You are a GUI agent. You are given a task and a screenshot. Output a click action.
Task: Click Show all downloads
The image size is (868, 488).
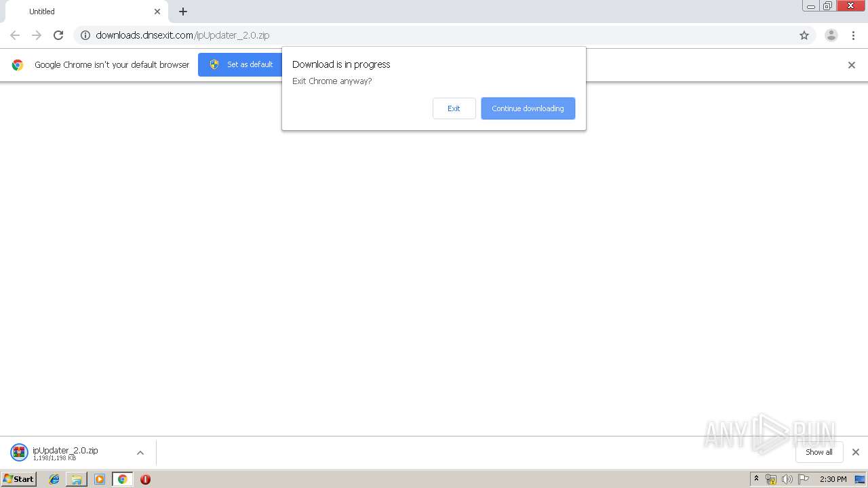[818, 452]
